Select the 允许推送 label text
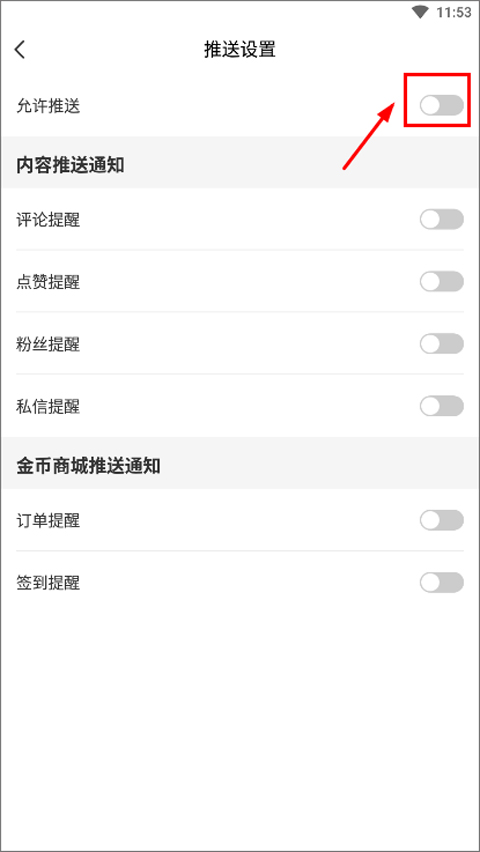This screenshot has height=852, width=480. [48, 106]
